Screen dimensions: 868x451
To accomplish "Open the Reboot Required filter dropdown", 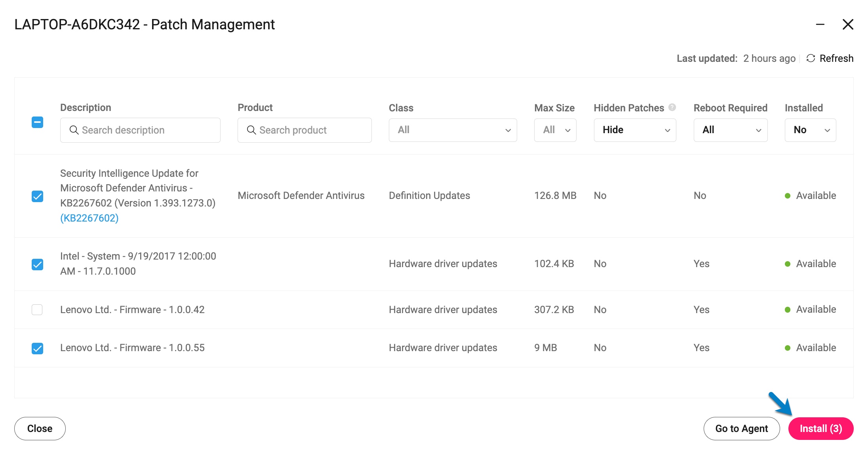I will click(x=730, y=130).
